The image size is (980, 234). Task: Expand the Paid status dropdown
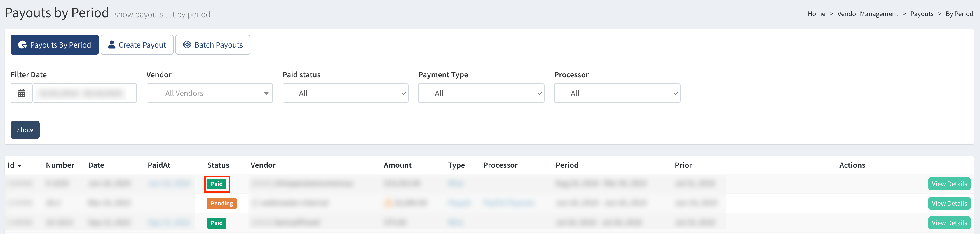click(345, 93)
